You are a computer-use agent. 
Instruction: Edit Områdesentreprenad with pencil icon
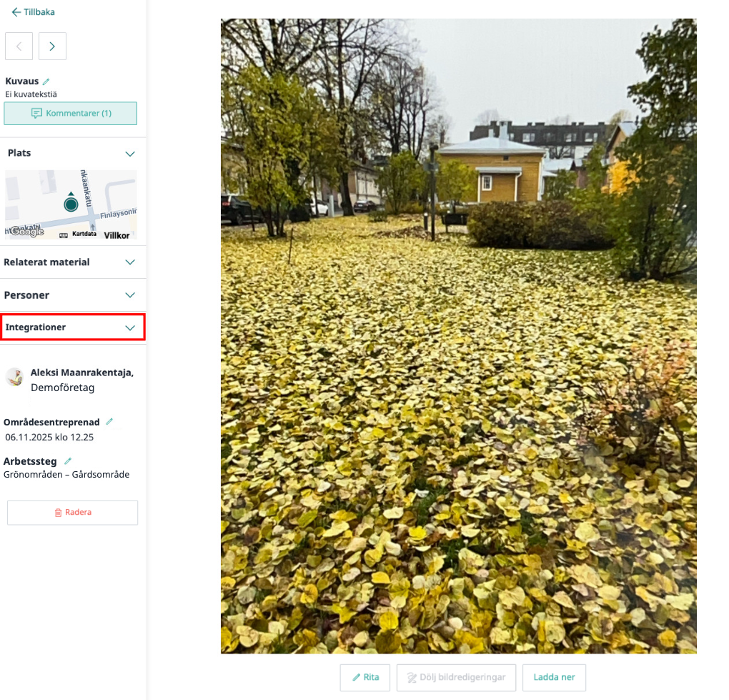[x=109, y=422]
